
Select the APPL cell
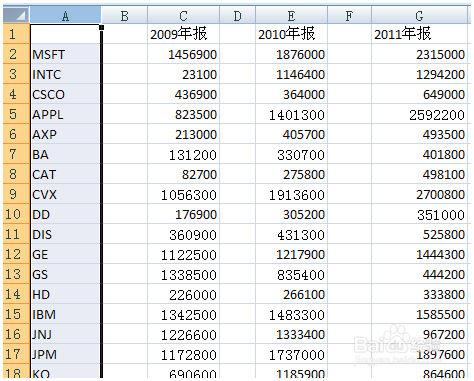[x=65, y=114]
